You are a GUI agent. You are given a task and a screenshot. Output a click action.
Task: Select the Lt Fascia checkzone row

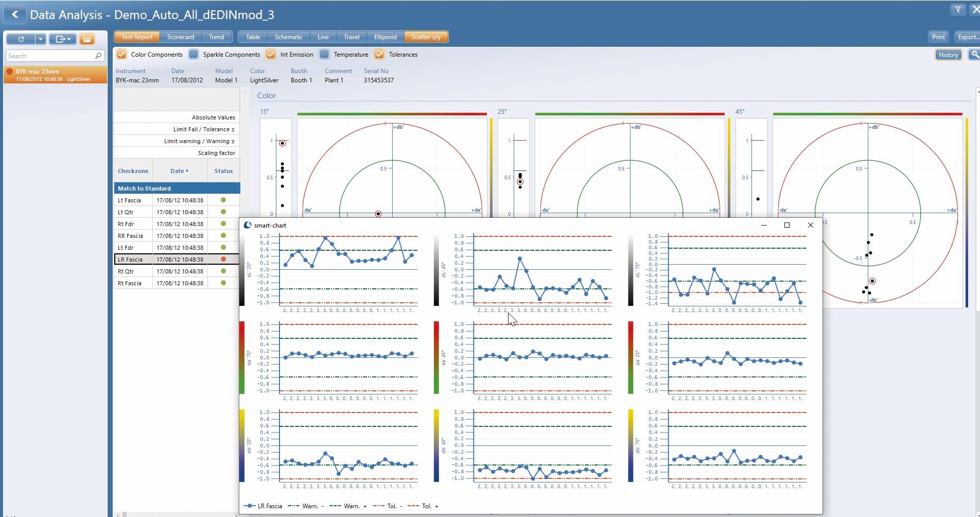pos(177,200)
